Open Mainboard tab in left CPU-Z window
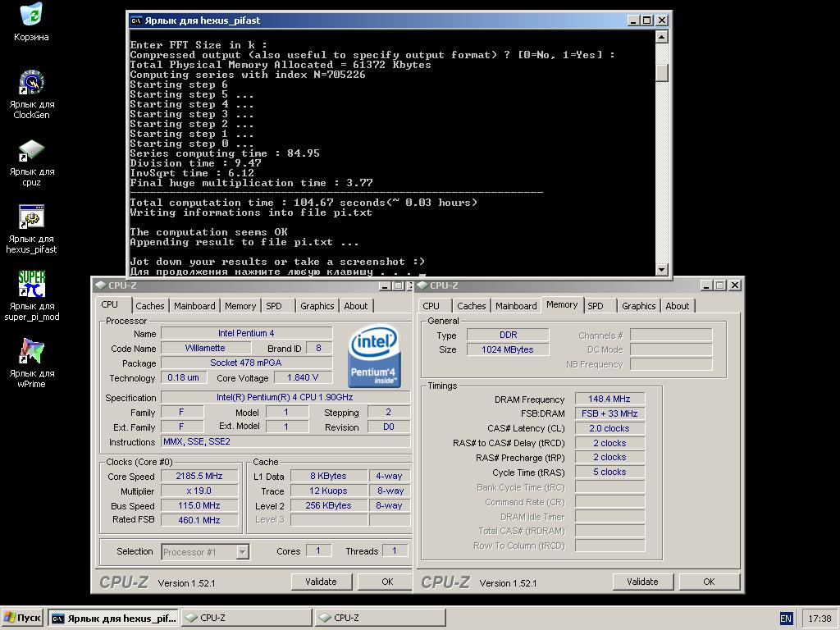 point(194,306)
